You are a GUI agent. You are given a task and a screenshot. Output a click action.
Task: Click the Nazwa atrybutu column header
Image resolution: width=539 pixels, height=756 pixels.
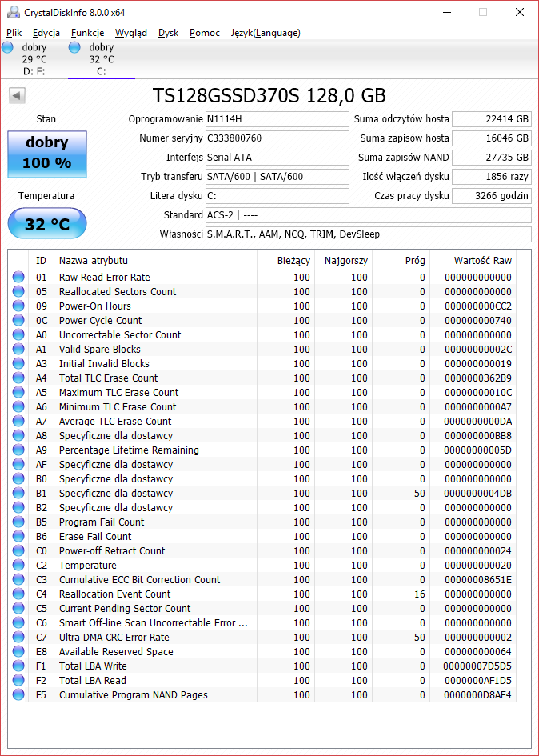click(155, 260)
